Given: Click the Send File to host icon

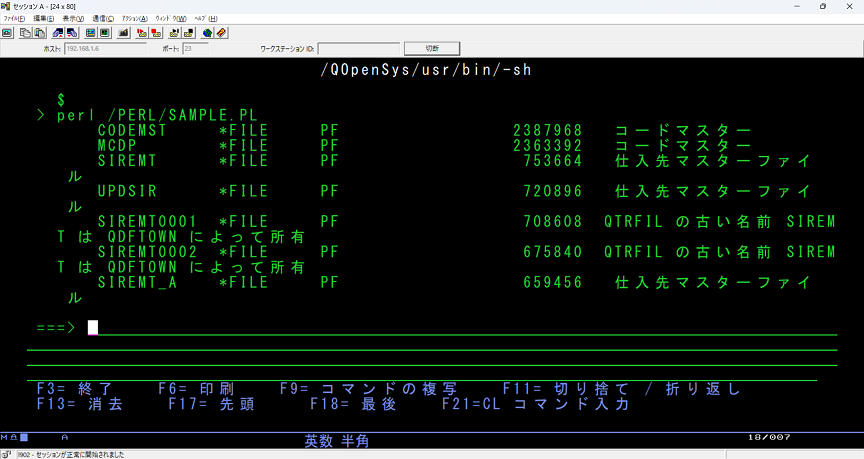Looking at the screenshot, I should coord(58,32).
